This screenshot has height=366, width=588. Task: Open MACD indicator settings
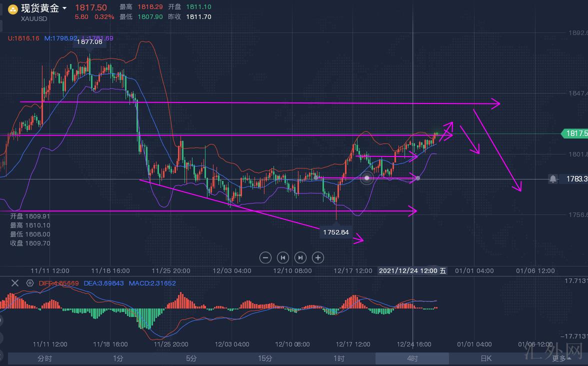[x=30, y=283]
